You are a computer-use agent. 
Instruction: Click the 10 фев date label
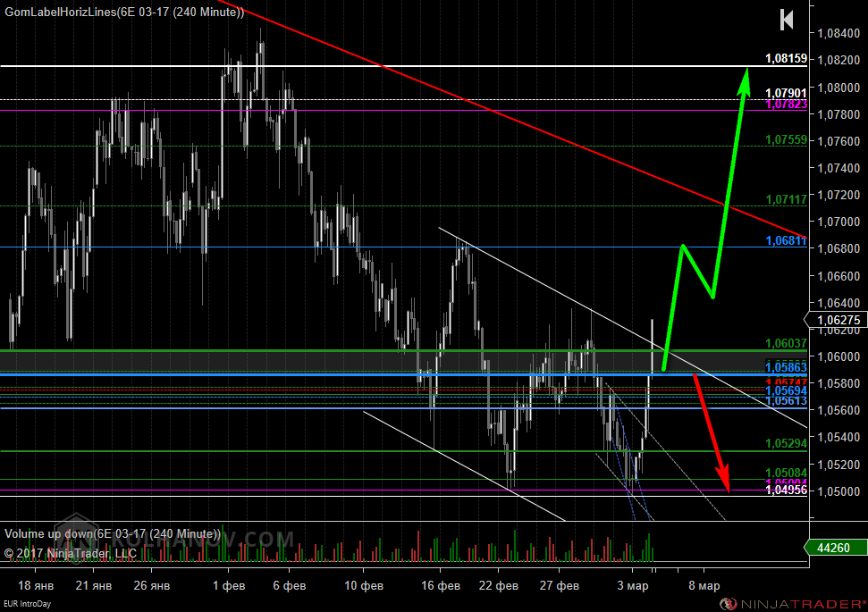[364, 585]
